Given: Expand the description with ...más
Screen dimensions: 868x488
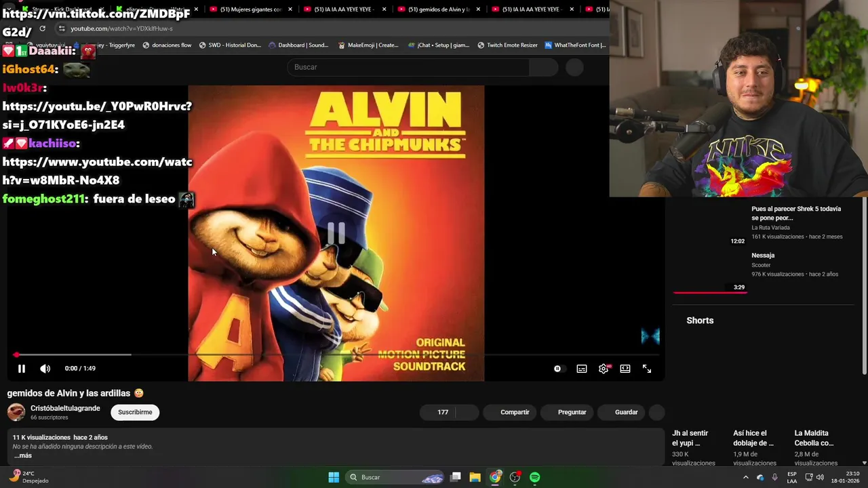Looking at the screenshot, I should coord(22,455).
